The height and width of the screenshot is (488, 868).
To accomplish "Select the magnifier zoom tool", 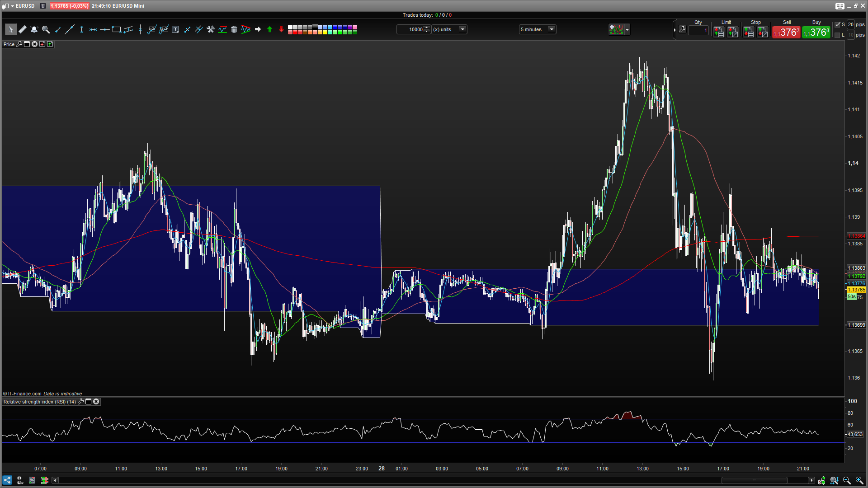I will (46, 29).
